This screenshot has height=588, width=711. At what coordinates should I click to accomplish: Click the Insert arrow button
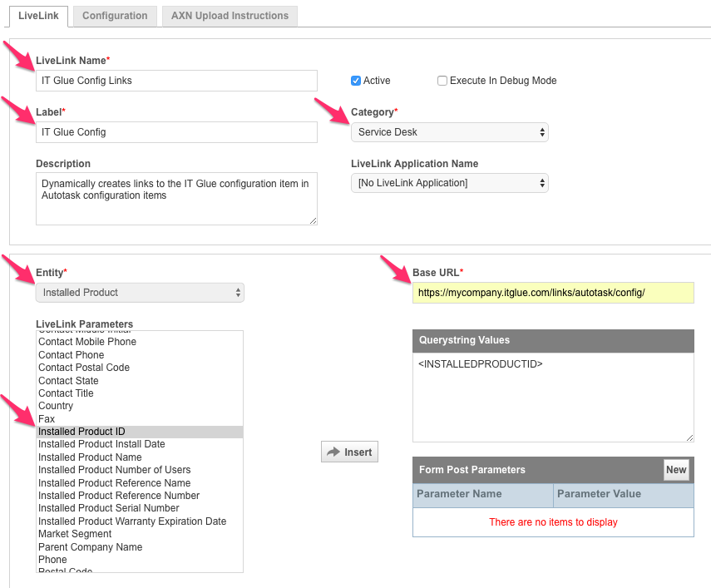349,452
